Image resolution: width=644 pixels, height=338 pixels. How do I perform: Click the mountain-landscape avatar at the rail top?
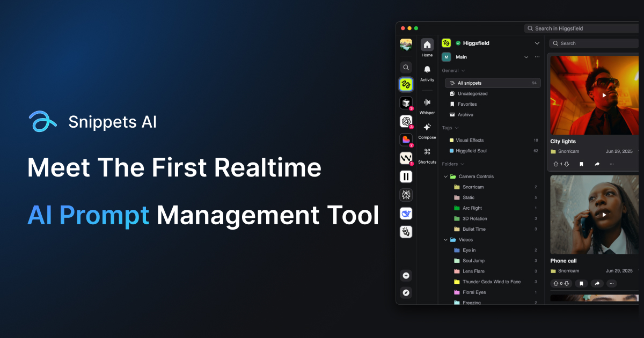[406, 45]
